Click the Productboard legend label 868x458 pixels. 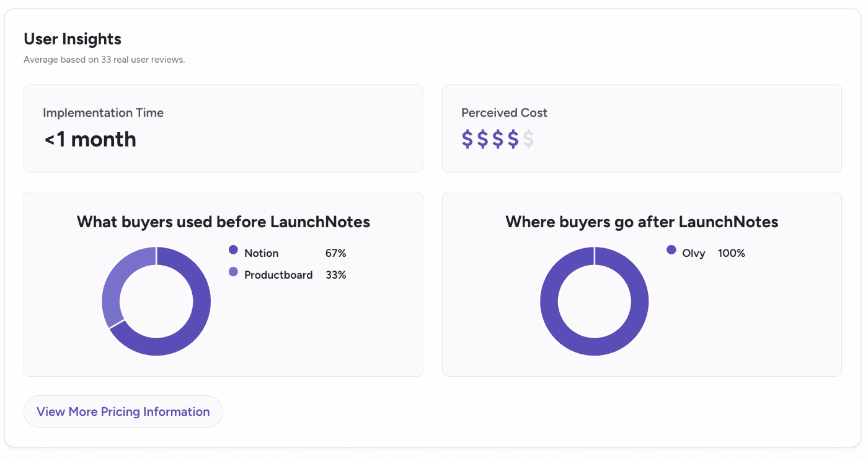pos(278,275)
